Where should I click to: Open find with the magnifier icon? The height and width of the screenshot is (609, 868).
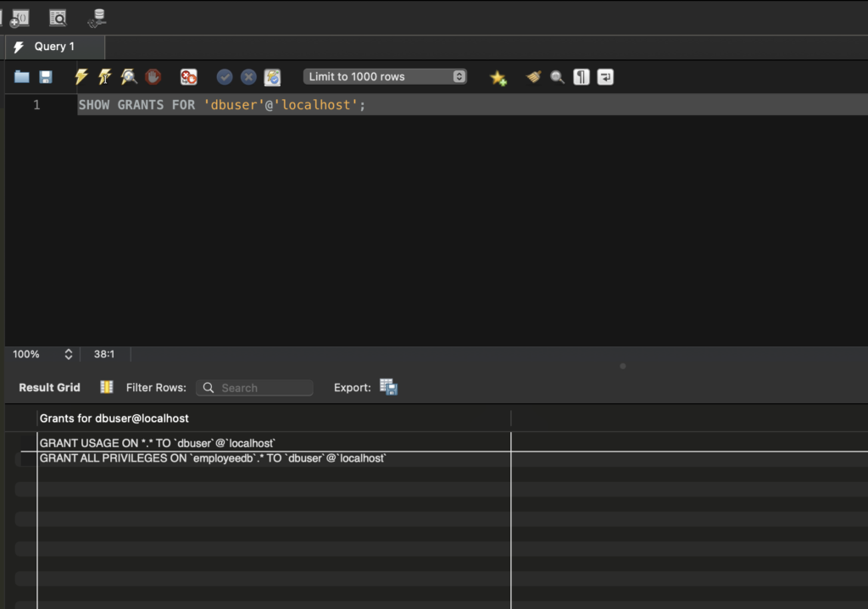click(x=557, y=77)
